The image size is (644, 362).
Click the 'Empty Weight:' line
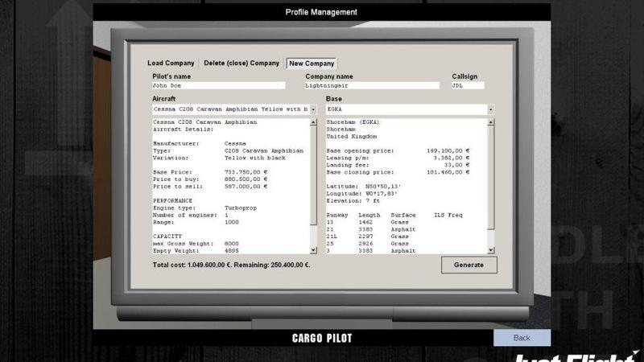196,250
